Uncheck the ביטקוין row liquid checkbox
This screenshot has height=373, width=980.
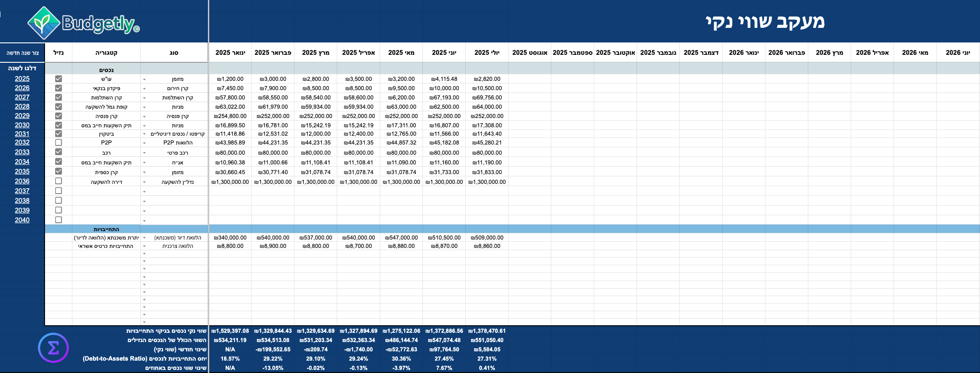(58, 134)
